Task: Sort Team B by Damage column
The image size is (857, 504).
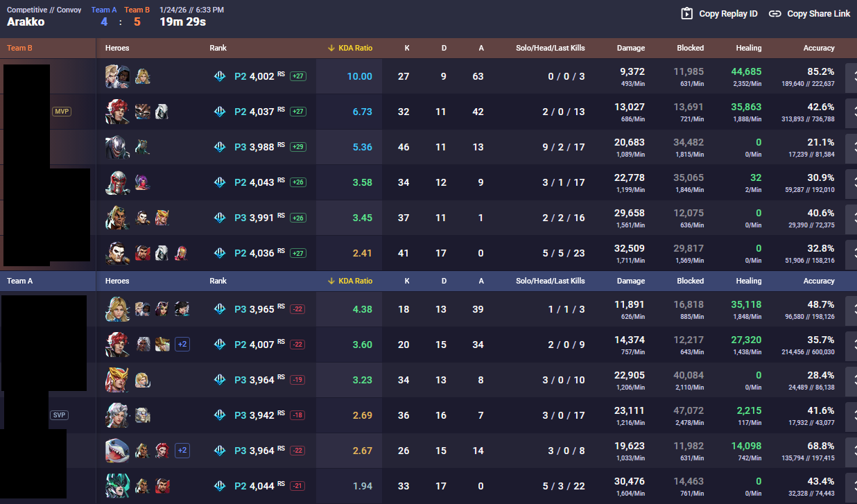Action: [x=630, y=48]
